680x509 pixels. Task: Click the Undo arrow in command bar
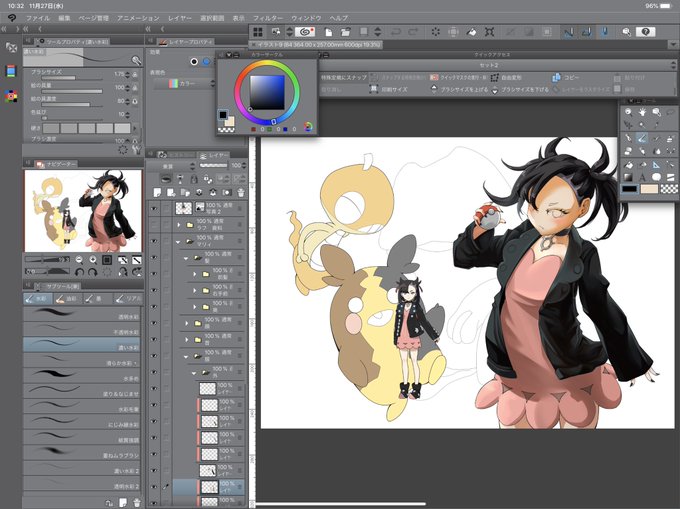tap(396, 32)
